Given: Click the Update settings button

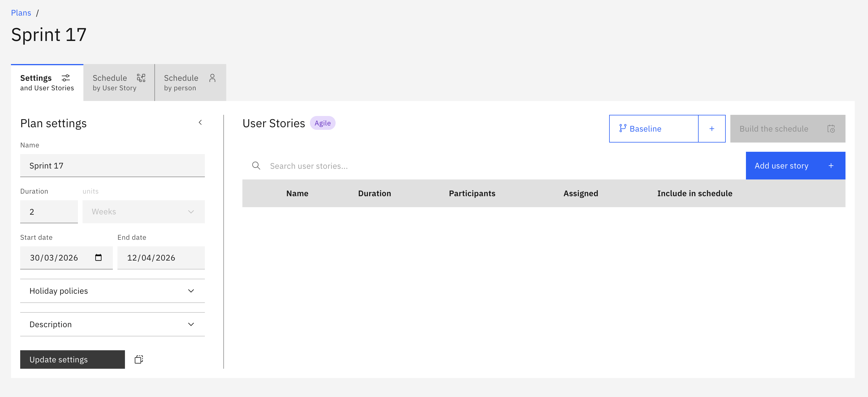Looking at the screenshot, I should tap(72, 359).
